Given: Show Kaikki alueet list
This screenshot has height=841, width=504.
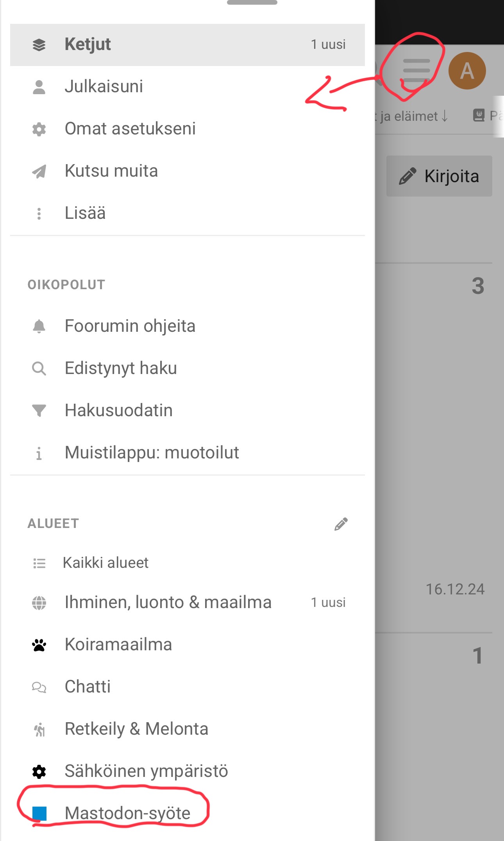Looking at the screenshot, I should point(105,563).
